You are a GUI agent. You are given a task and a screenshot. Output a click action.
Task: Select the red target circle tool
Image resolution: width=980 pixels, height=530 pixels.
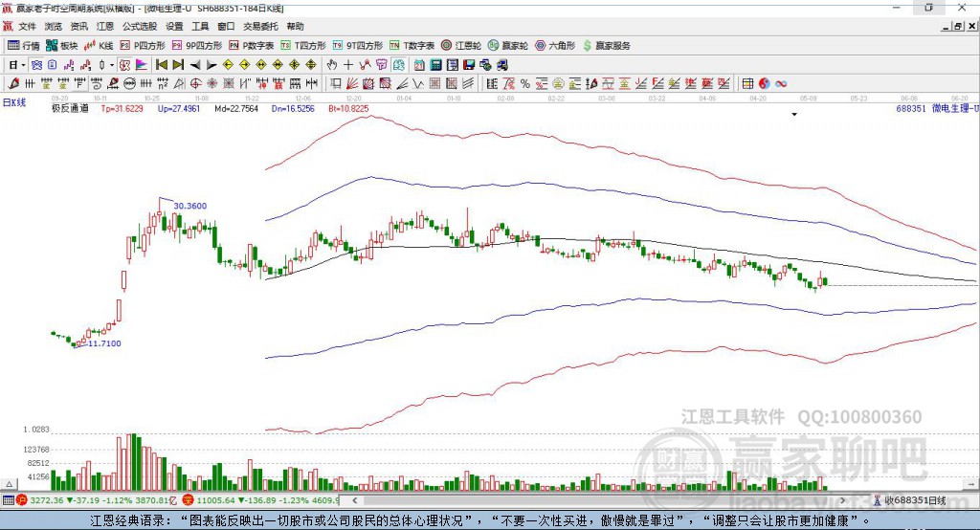coord(195,84)
